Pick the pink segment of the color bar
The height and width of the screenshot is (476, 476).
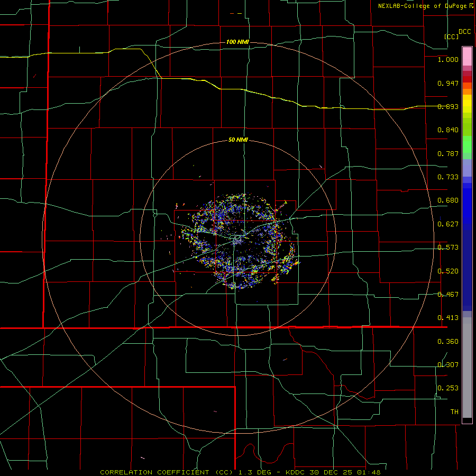click(467, 57)
